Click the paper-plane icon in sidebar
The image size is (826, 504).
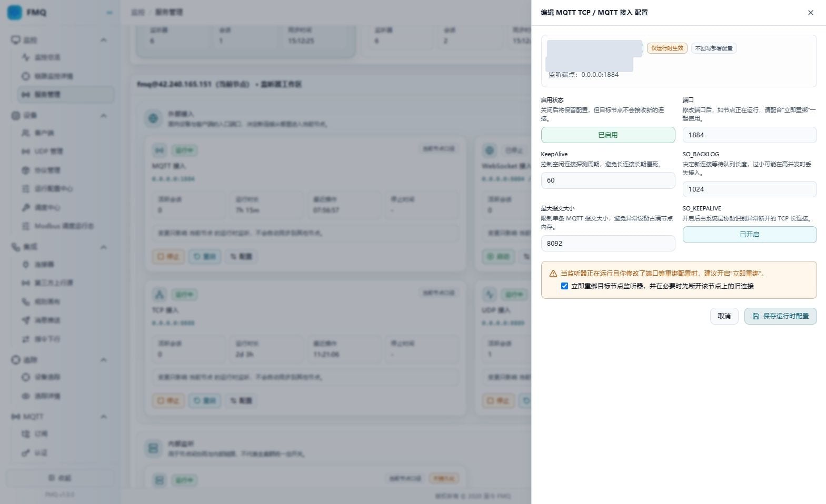25,320
